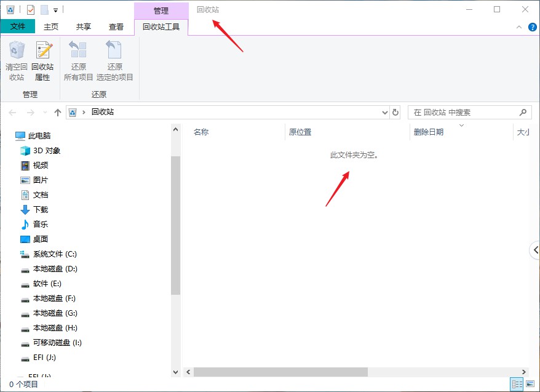Click the 管理 (Manage) contextual tab header
The height and width of the screenshot is (392, 540).
coord(161,10)
